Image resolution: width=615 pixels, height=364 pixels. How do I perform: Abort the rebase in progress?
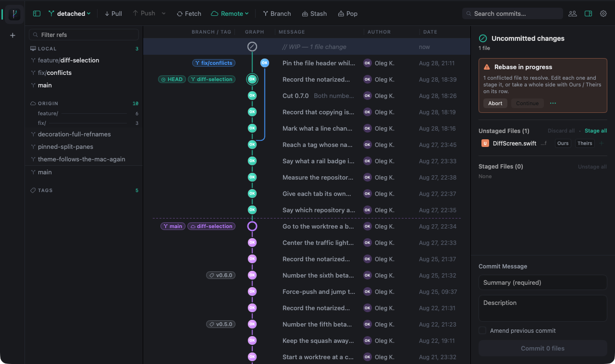495,103
